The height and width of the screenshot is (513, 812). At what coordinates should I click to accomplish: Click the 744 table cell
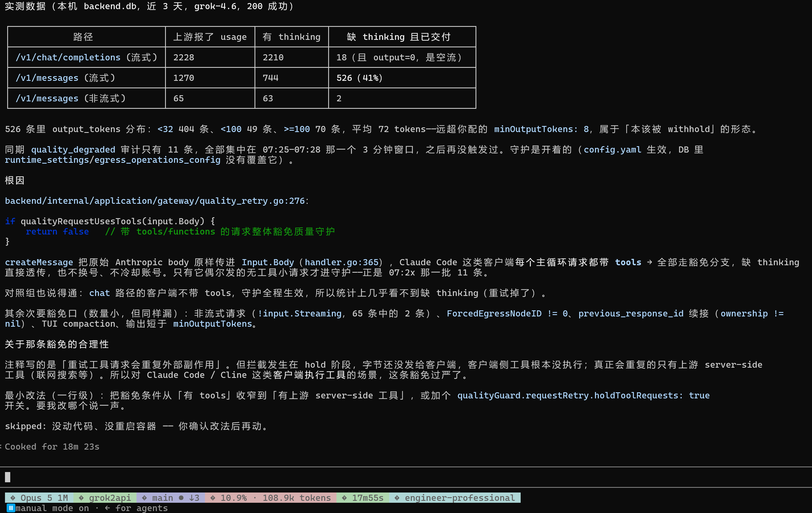271,78
